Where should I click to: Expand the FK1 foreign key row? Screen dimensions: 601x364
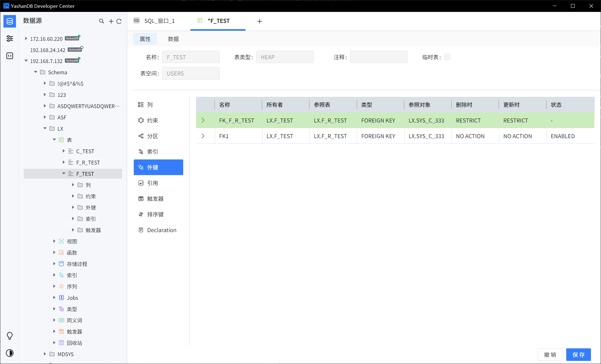[203, 136]
